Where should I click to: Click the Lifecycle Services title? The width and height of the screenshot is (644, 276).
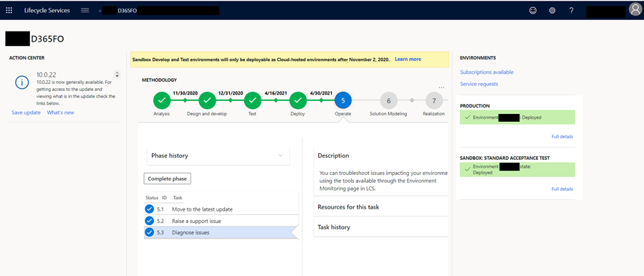(47, 11)
